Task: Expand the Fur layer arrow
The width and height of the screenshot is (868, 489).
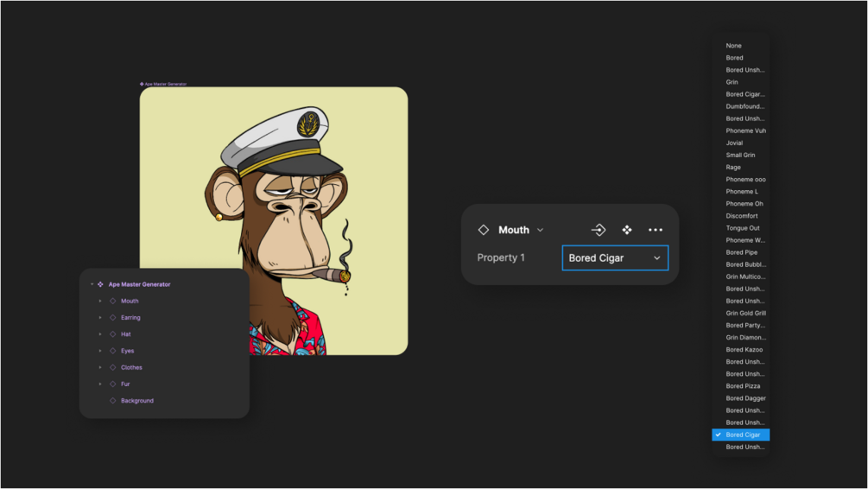Action: click(100, 384)
